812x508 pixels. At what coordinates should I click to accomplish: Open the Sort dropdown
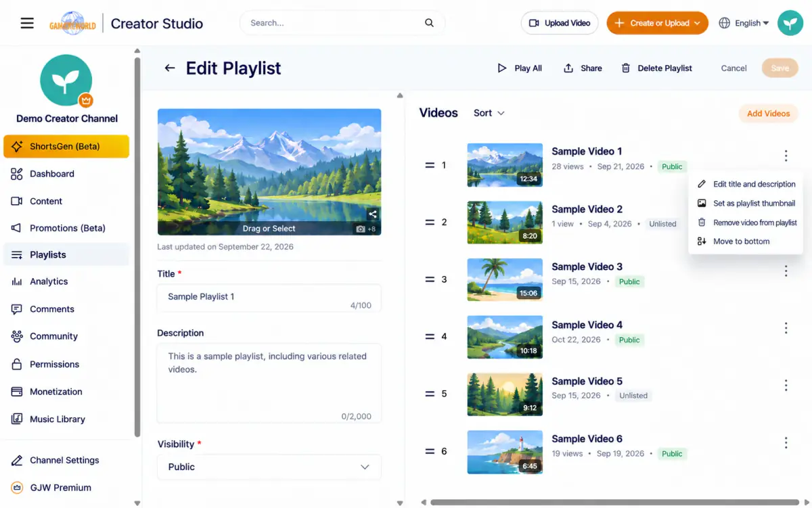[x=489, y=113]
